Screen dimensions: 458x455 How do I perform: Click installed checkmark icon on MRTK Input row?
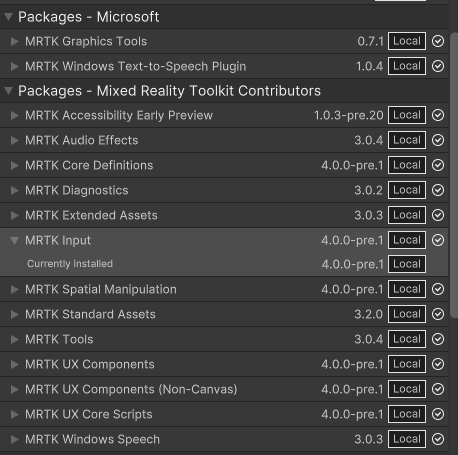point(438,240)
